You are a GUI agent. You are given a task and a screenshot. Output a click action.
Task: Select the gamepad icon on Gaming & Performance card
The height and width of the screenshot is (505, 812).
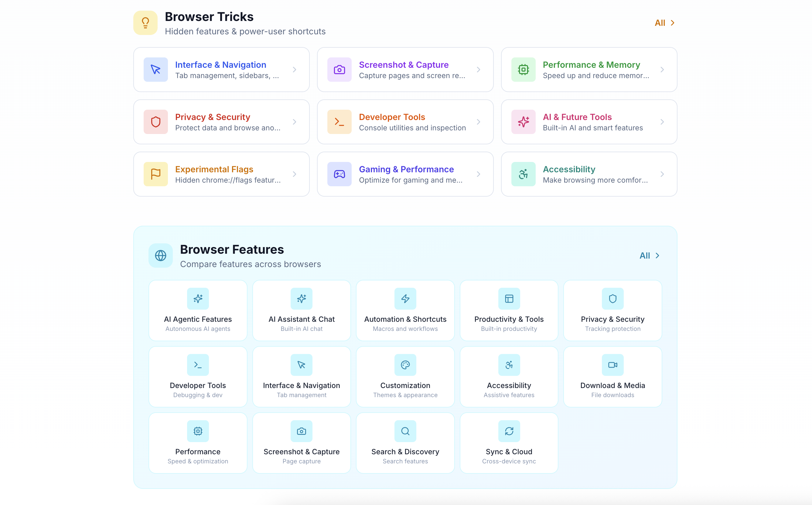coord(339,174)
